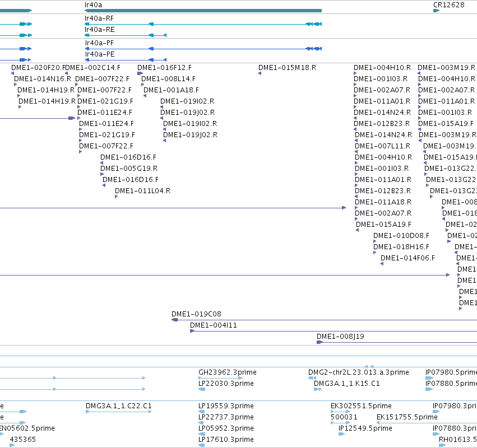Click the DME1-016F12.F read arrow glyph
This screenshot has height=448, width=477.
(140, 73)
